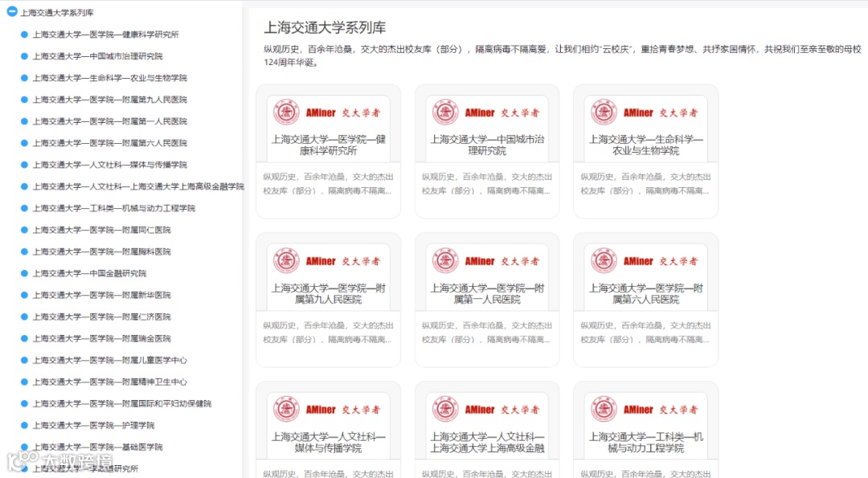Image resolution: width=868 pixels, height=478 pixels.
Task: Select tree item 中国城市治理研究院
Action: click(x=97, y=56)
